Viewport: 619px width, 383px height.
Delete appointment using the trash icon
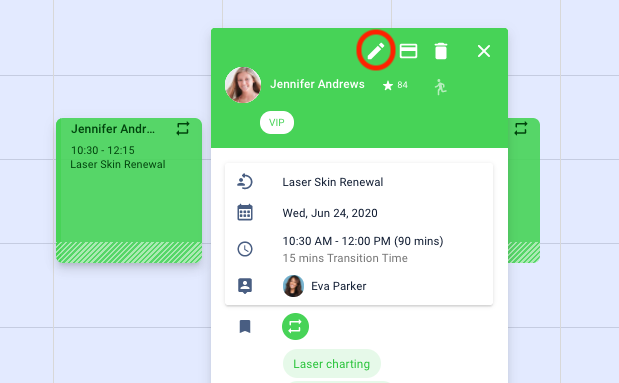click(441, 51)
